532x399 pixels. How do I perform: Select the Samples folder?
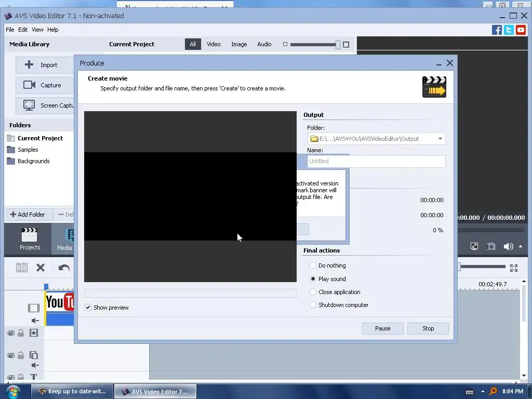(22, 150)
